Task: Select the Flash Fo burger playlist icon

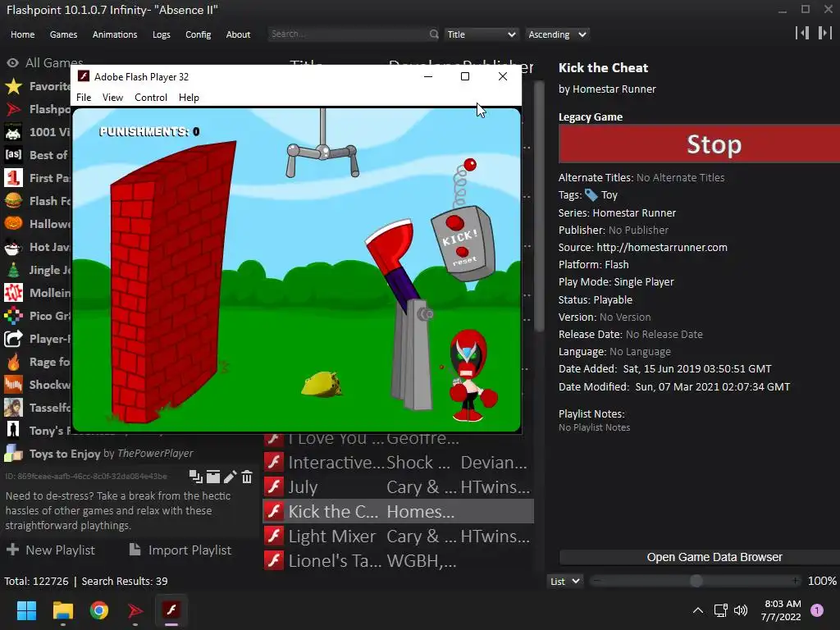Action: click(13, 201)
